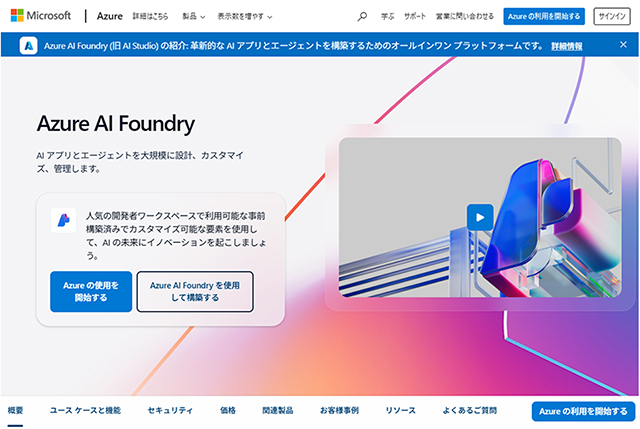Select the 概要 tab

16,411
